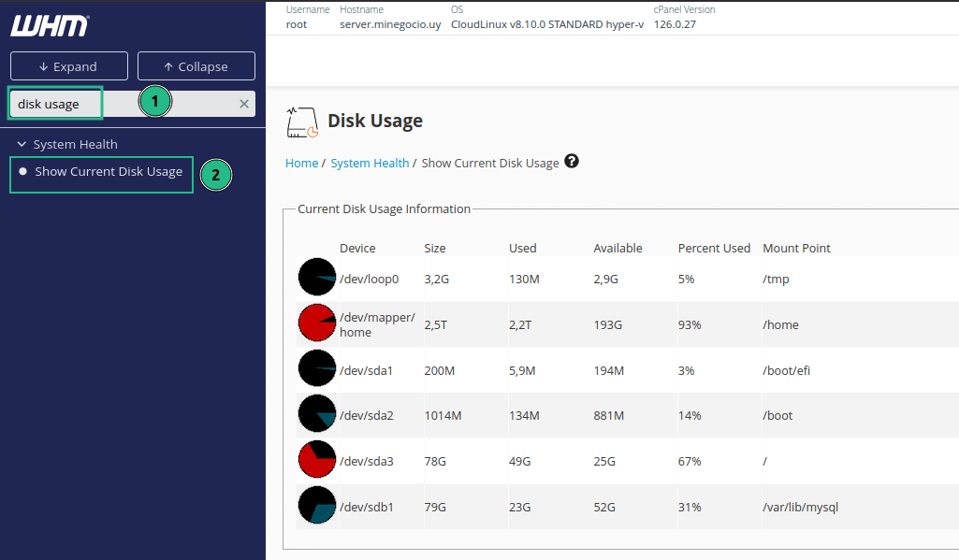This screenshot has height=560, width=959.
Task: Click the Size column header
Action: [x=435, y=248]
